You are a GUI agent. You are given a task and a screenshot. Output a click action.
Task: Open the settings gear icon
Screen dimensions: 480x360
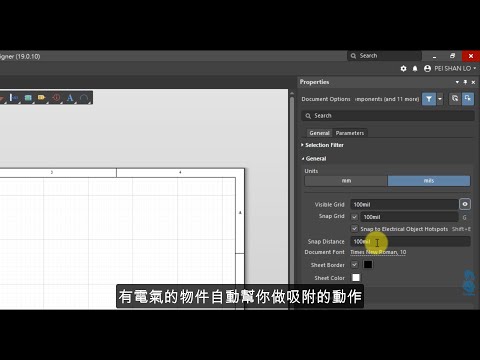tap(403, 69)
